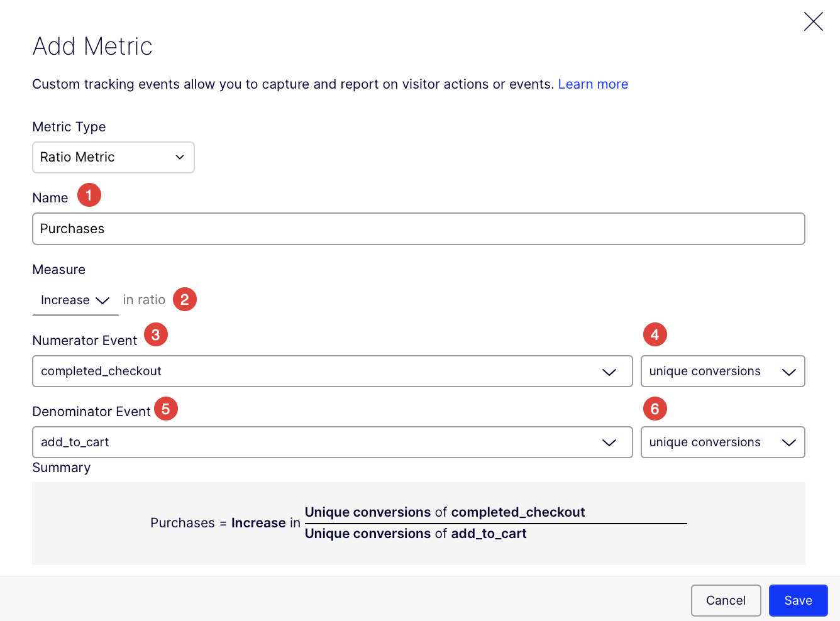Click red annotation badge number 4
Viewport: 840px width, 621px height.
pyautogui.click(x=655, y=334)
